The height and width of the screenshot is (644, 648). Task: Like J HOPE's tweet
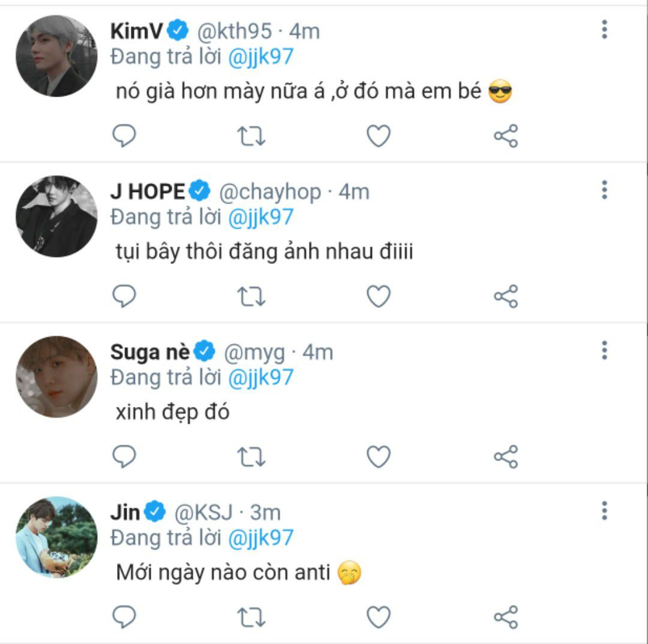[379, 296]
